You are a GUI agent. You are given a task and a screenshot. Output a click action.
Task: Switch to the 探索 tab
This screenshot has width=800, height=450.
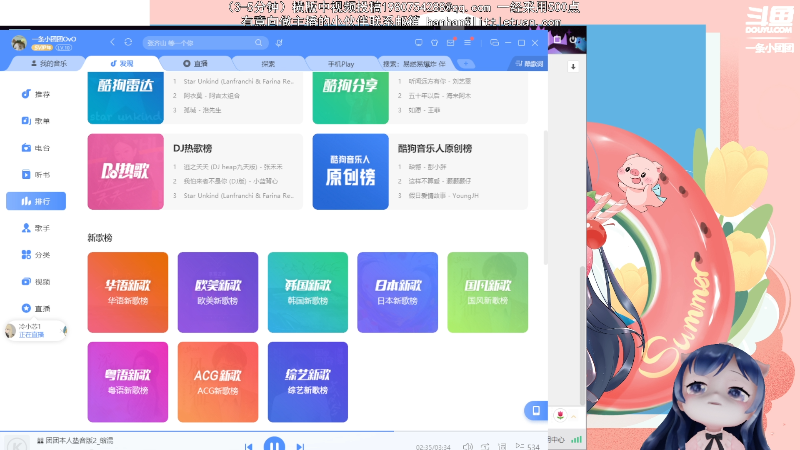(x=268, y=64)
